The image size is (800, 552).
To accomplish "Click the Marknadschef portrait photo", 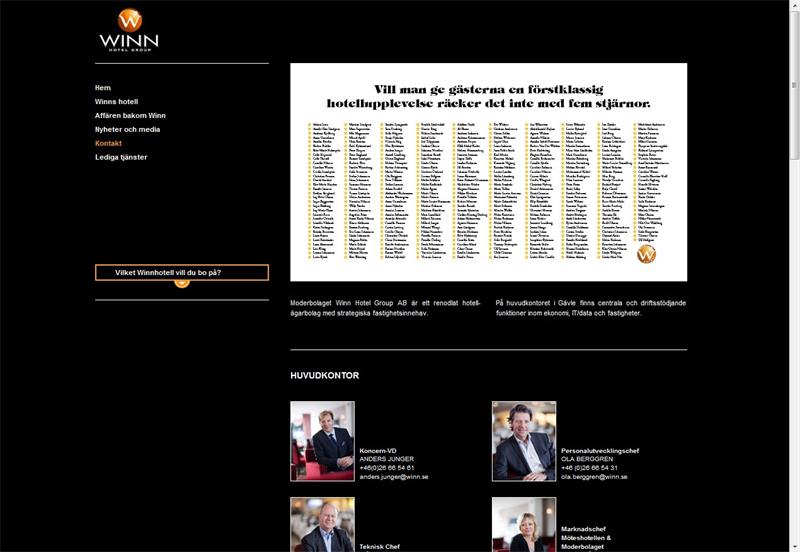I will point(524,524).
